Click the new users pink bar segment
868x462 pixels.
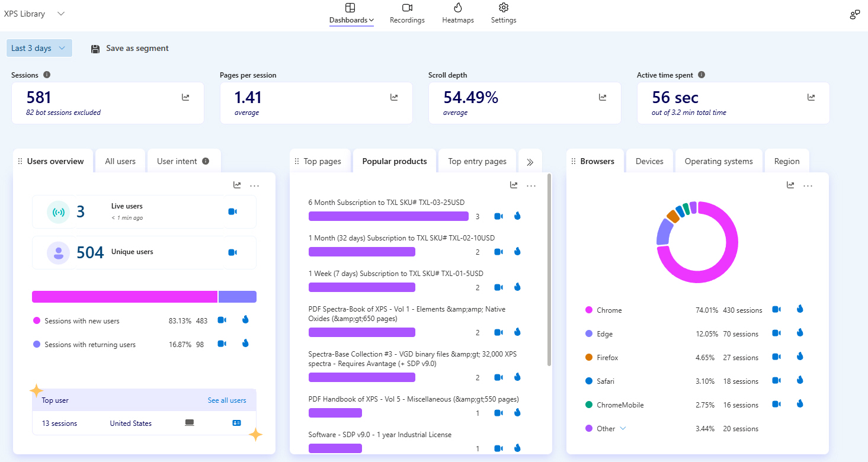(124, 297)
